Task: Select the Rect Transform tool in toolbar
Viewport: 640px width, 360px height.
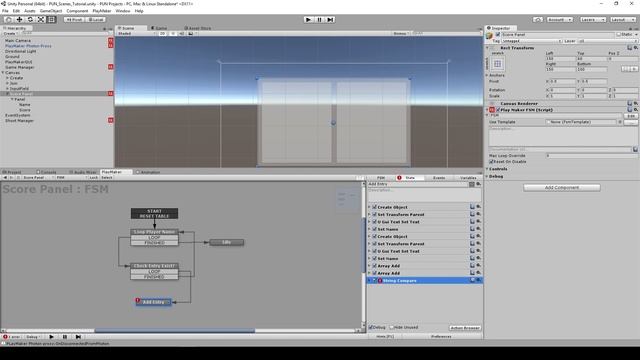Action: point(51,20)
